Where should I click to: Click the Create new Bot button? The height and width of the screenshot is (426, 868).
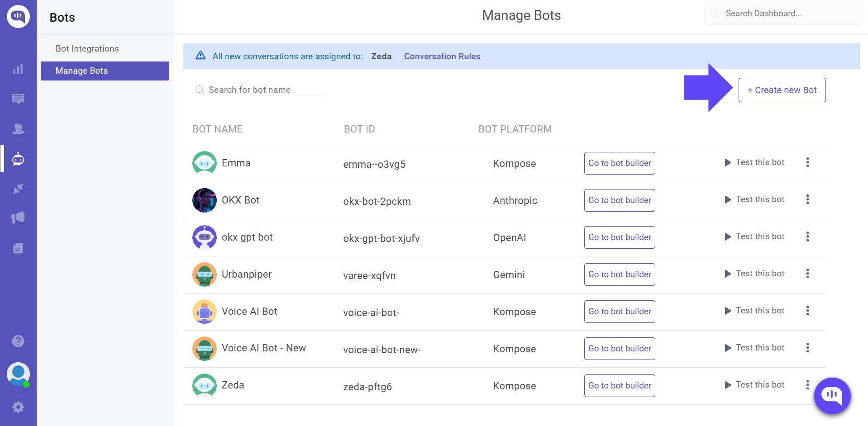tap(782, 90)
